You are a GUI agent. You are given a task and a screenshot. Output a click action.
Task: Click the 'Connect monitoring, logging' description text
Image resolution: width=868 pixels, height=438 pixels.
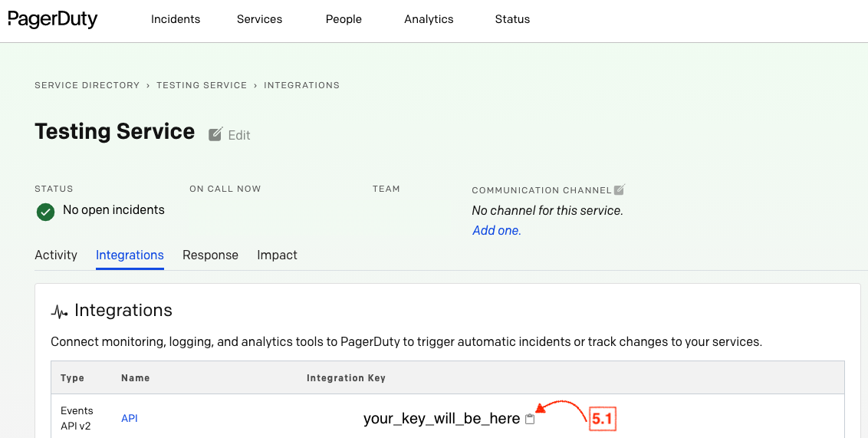pyautogui.click(x=406, y=341)
